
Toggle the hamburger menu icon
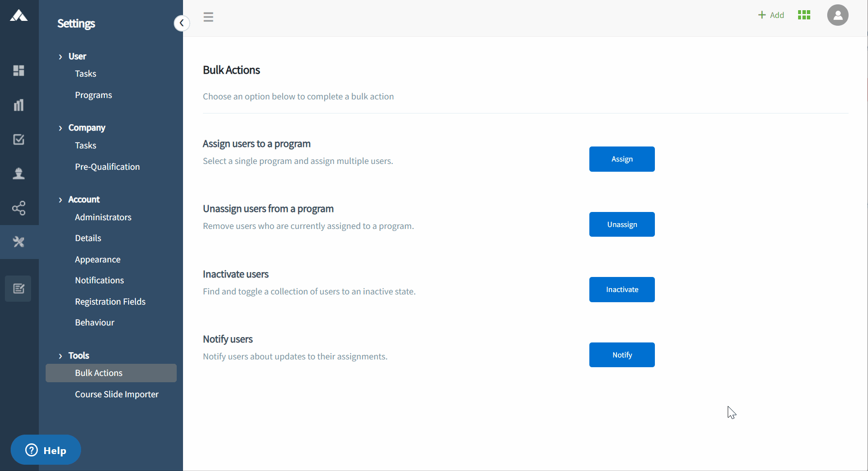tap(208, 17)
